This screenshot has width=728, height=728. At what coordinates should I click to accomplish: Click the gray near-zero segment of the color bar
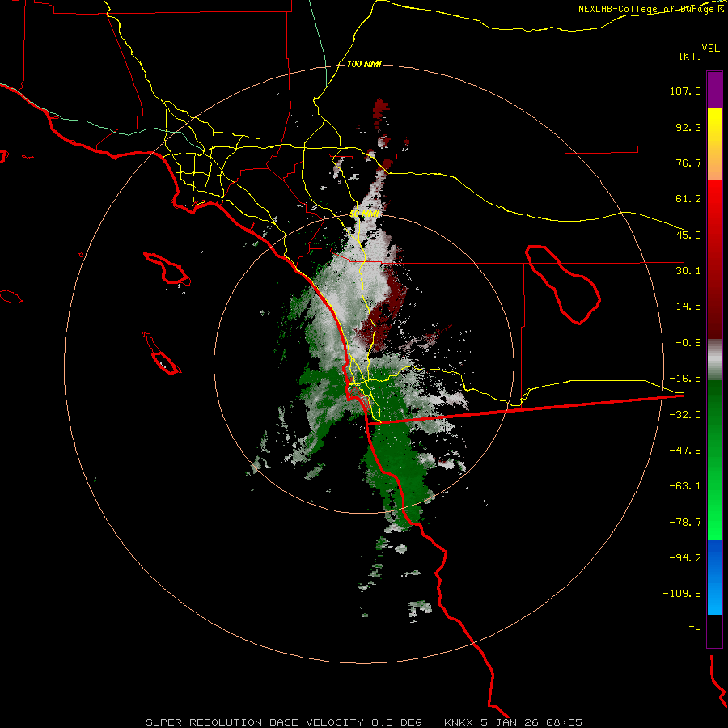(x=714, y=360)
